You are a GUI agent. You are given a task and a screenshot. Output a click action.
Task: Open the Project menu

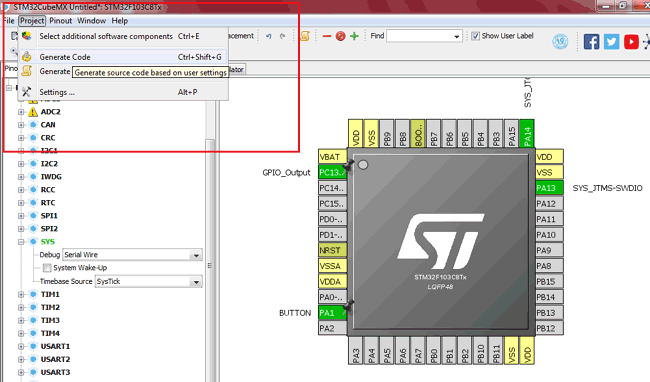(x=32, y=21)
